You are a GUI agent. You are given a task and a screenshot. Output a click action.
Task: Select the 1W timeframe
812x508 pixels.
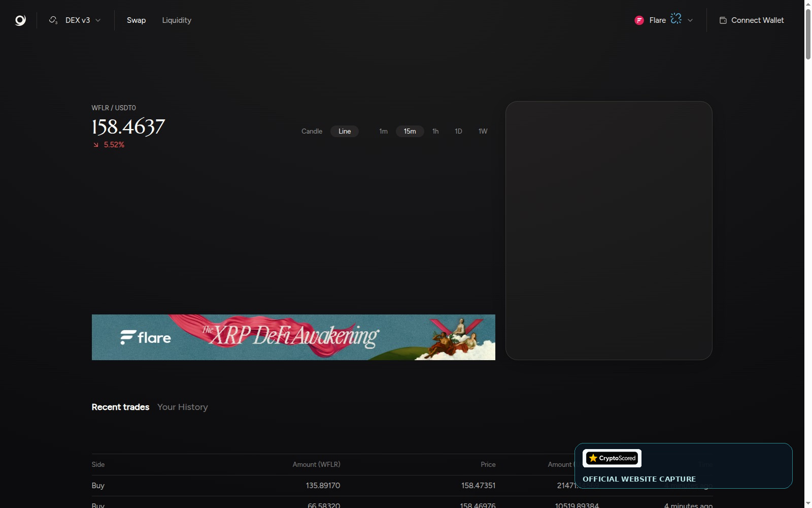pos(483,131)
